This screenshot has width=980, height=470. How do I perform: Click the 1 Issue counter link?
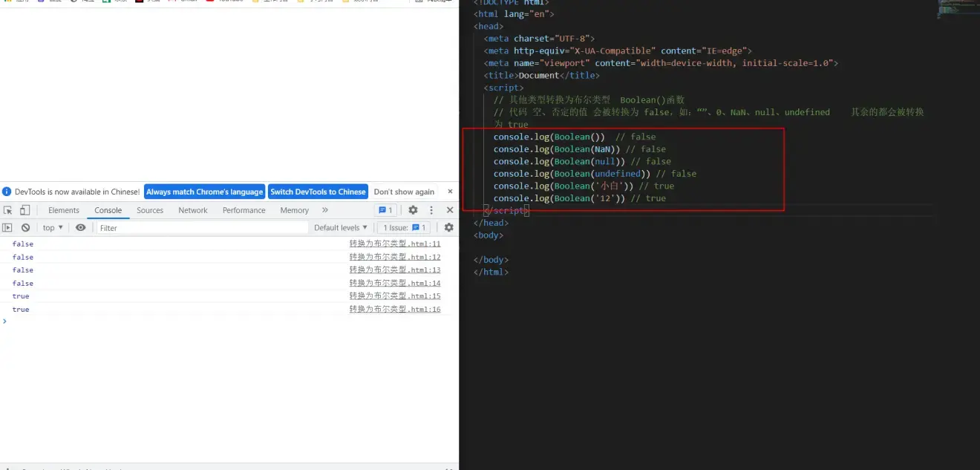tap(403, 227)
